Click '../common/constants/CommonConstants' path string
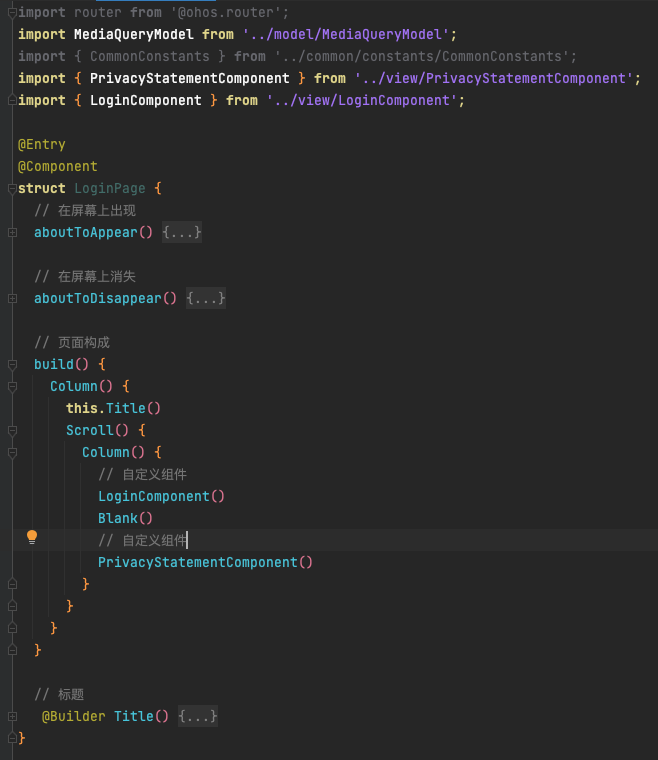This screenshot has width=658, height=760. [422, 56]
